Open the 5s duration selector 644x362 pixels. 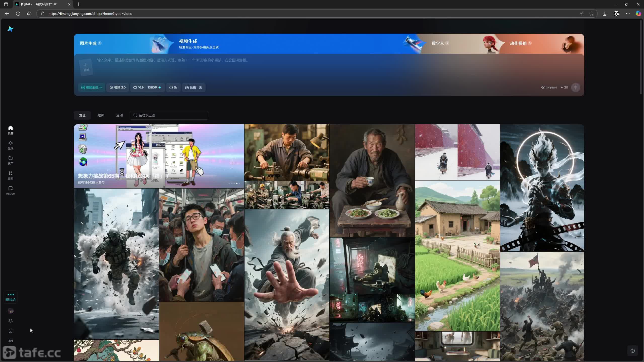173,87
